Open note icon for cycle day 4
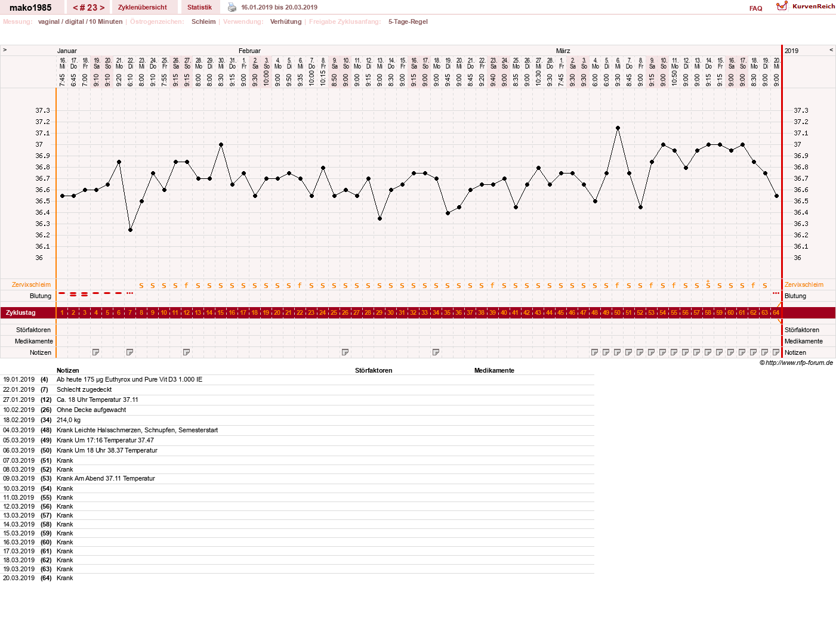This screenshot has width=836, height=644. coord(96,352)
